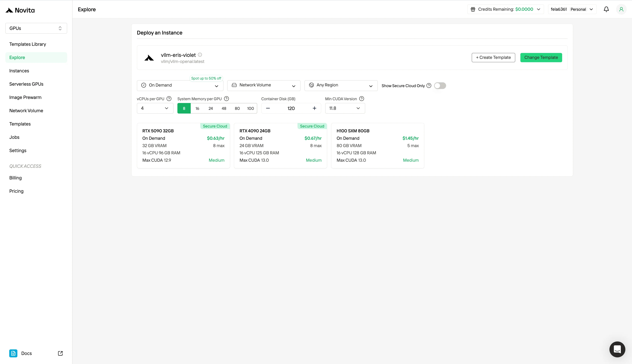Click the info icon next to vllm-eris-violet
The height and width of the screenshot is (364, 632).
(200, 55)
